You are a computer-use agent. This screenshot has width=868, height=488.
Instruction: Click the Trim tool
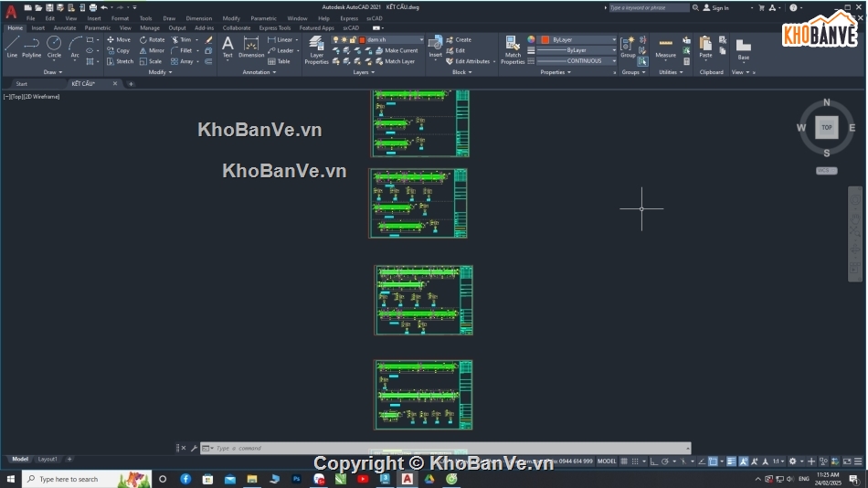tap(182, 40)
